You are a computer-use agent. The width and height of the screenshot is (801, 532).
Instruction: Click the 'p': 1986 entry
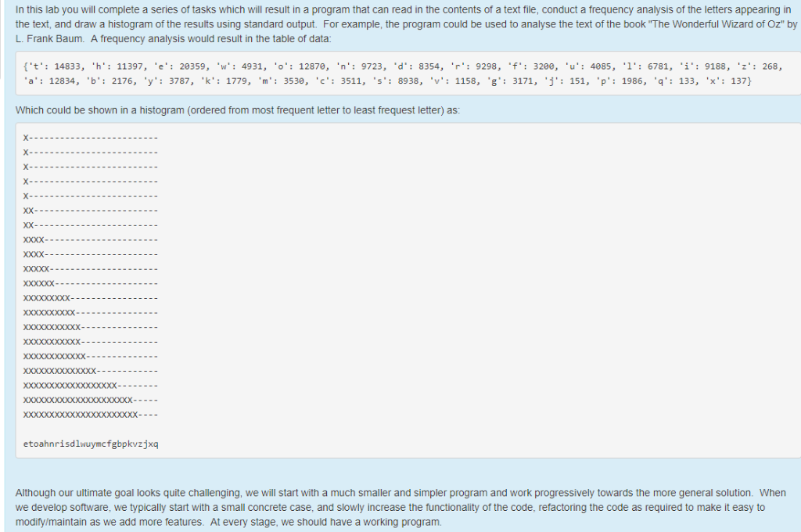point(619,81)
